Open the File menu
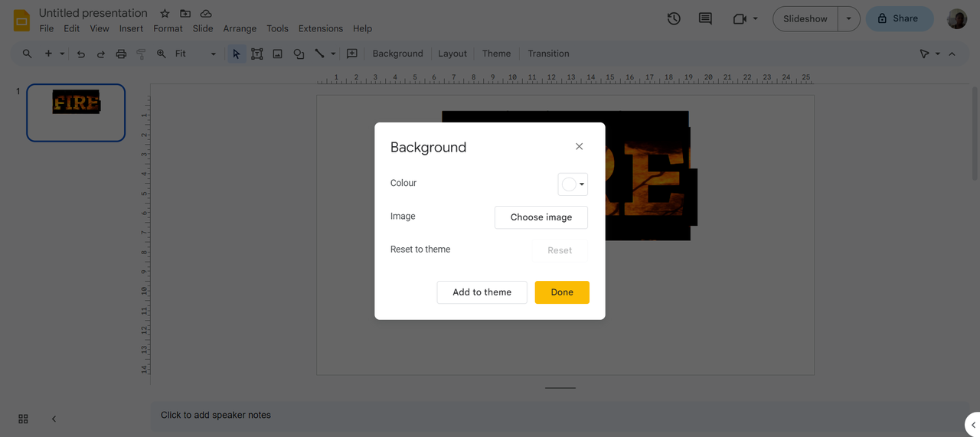The width and height of the screenshot is (980, 437). 47,28
